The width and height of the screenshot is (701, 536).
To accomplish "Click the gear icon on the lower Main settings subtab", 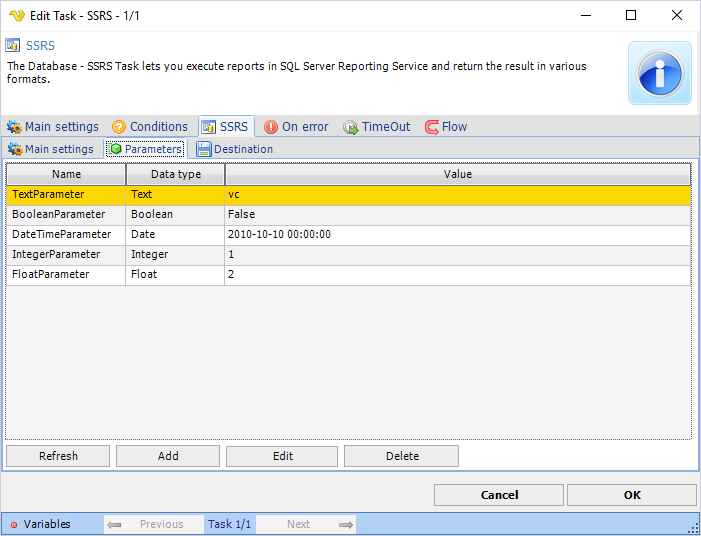I will click(15, 149).
